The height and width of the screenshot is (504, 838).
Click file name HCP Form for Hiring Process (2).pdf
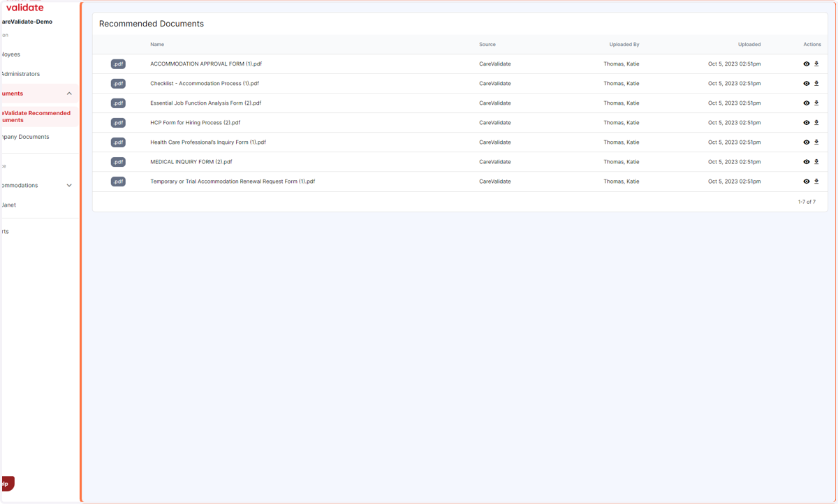[x=196, y=123]
